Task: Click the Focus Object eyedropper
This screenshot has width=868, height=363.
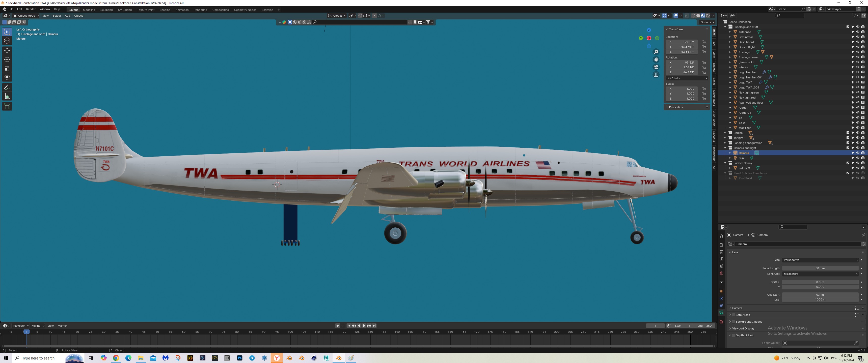Action: pyautogui.click(x=856, y=343)
